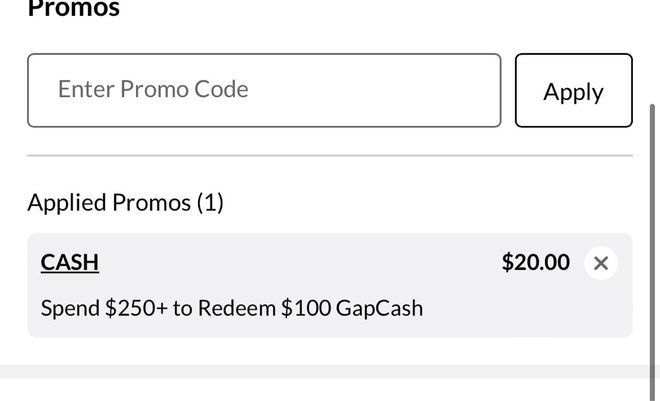Screen dimensions: 660x401
Task: Click the placeholder text Enter Promo Code
Action: (x=153, y=89)
